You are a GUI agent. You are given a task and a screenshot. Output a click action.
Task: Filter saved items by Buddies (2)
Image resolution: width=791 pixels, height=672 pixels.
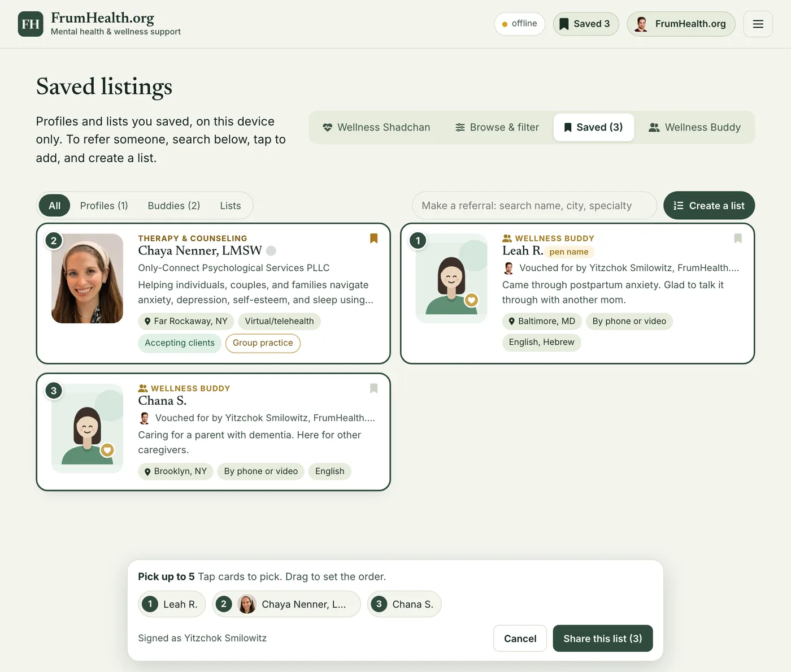coord(174,206)
